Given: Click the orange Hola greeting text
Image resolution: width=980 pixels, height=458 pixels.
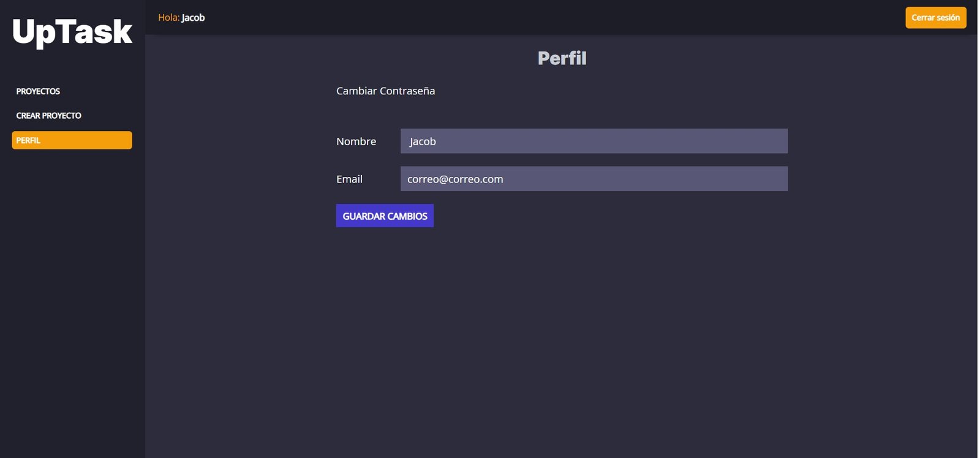Looking at the screenshot, I should tap(168, 18).
